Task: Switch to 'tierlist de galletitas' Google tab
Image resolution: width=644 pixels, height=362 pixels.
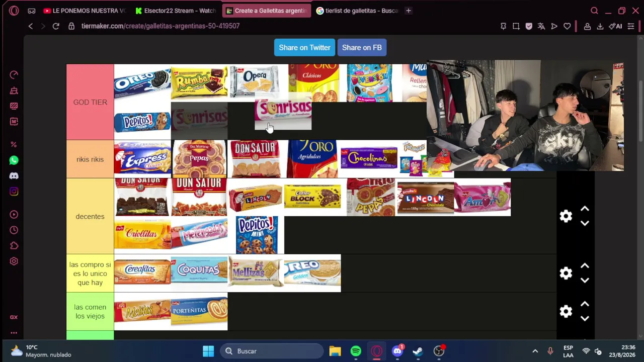Action: coord(357,11)
